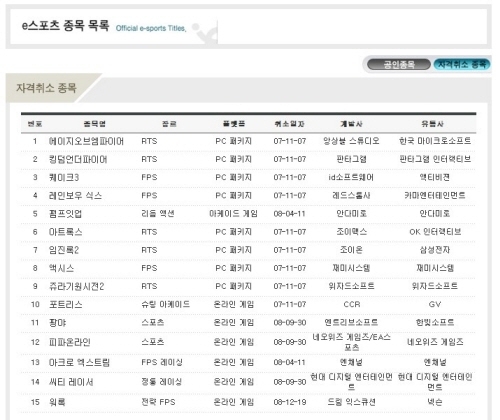Click the FPS 레이싱 genre cell
The width and height of the screenshot is (500, 420).
[162, 362]
